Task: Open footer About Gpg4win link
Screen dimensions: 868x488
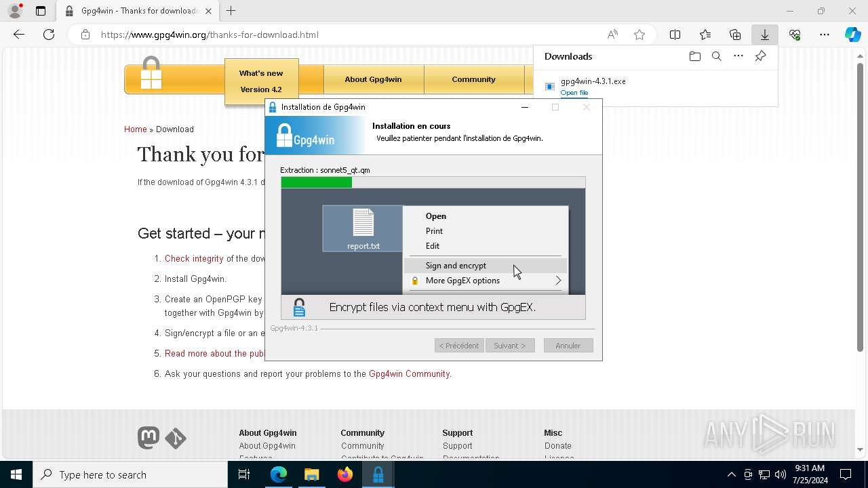Action: tap(267, 446)
